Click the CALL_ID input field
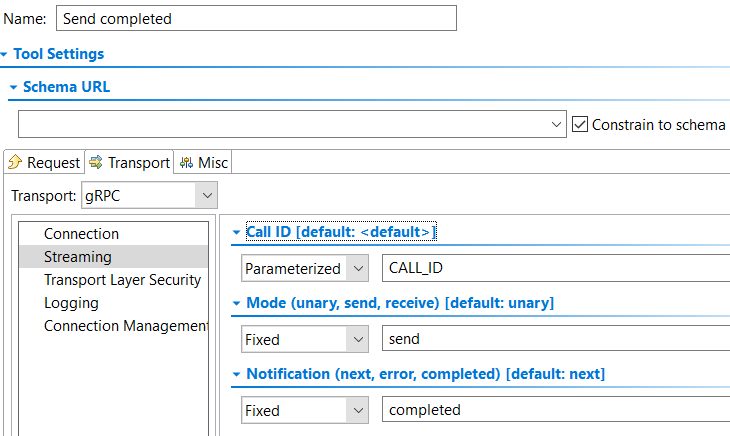 (x=556, y=268)
